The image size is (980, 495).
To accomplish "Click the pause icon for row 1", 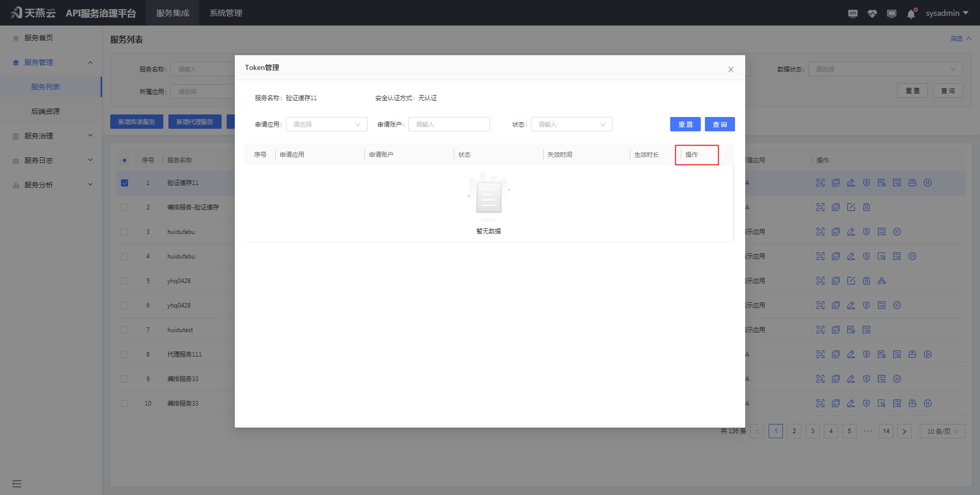I will click(x=927, y=183).
